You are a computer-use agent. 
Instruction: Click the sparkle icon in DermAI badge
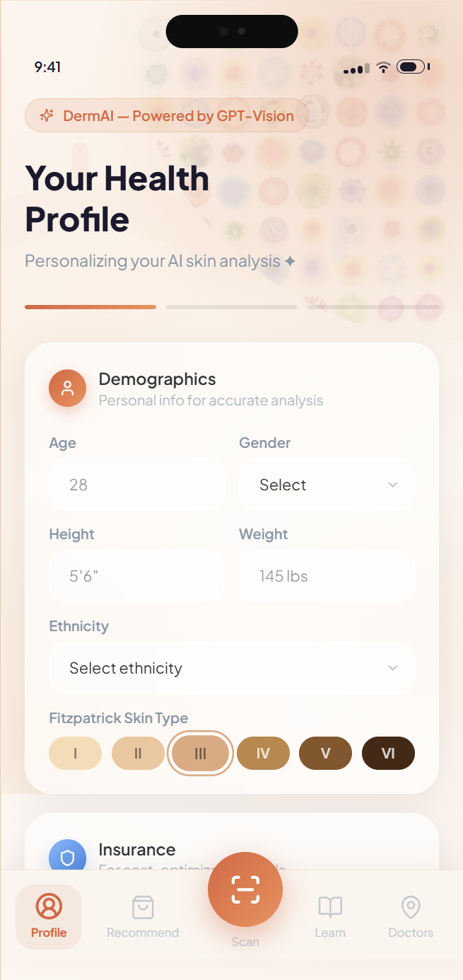(47, 116)
